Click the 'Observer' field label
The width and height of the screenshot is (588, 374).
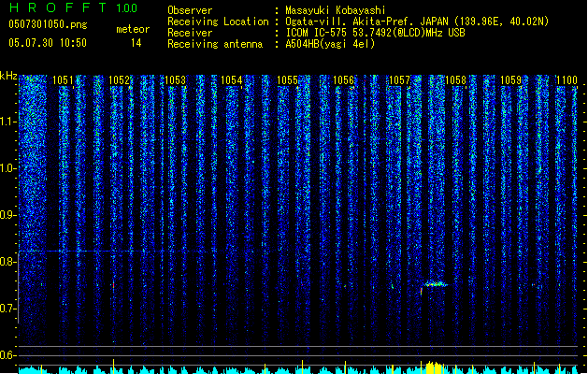190,10
